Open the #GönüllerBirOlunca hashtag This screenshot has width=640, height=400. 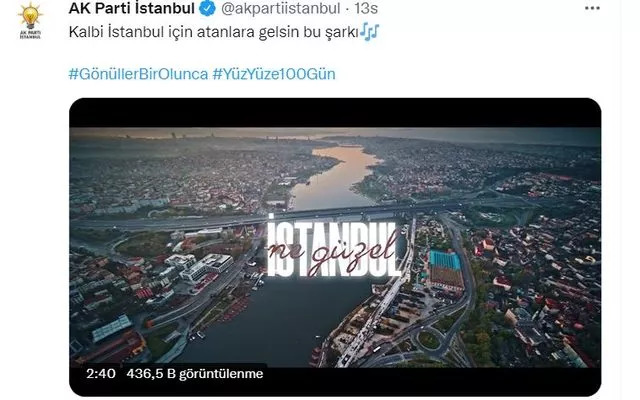coord(138,74)
